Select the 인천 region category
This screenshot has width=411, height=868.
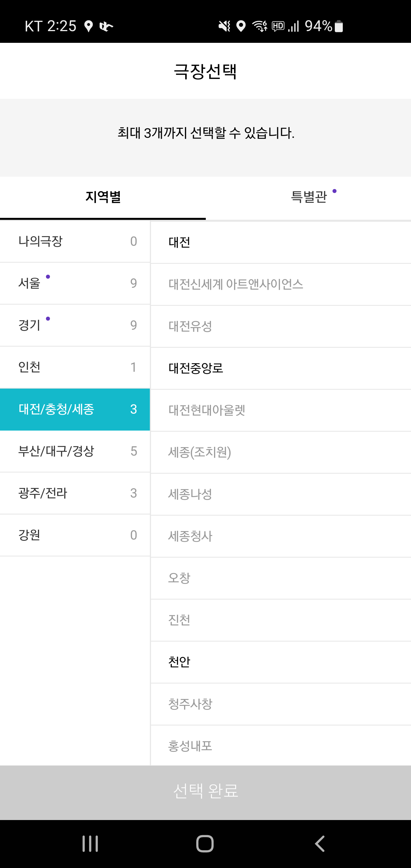tap(75, 367)
